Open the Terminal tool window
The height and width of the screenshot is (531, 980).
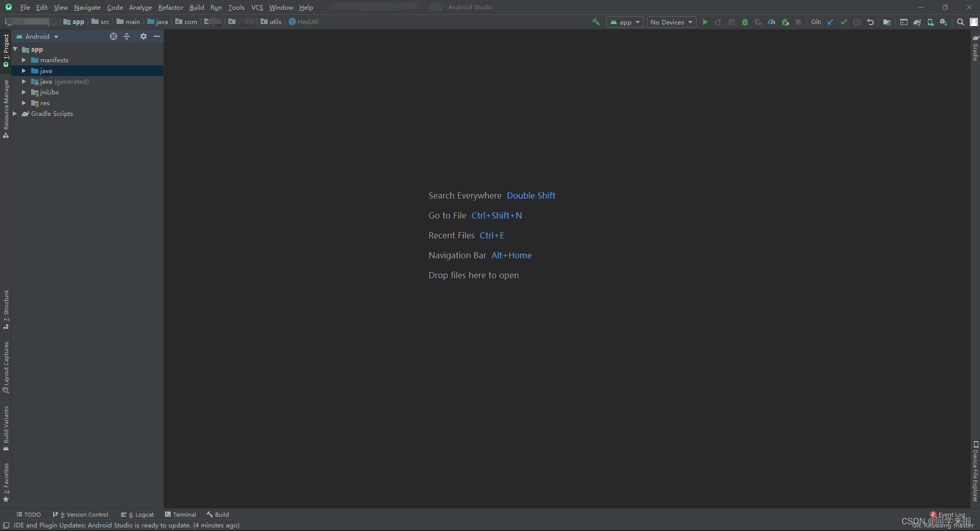click(180, 515)
